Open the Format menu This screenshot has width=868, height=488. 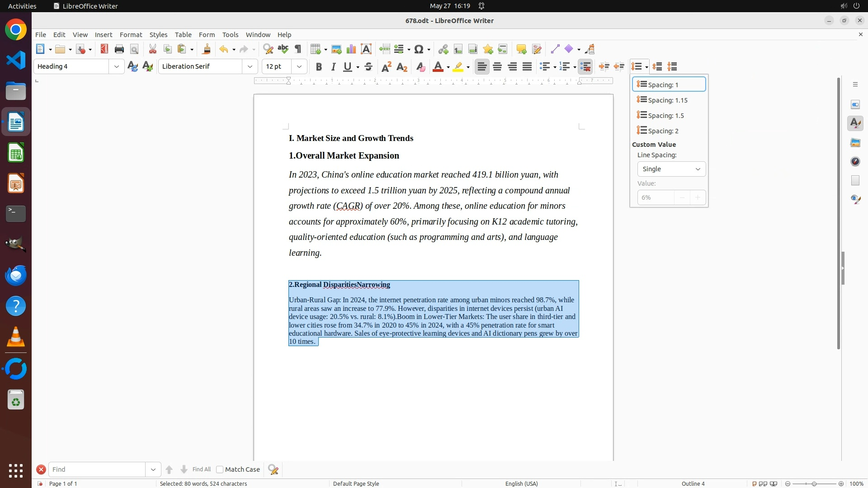tap(131, 35)
